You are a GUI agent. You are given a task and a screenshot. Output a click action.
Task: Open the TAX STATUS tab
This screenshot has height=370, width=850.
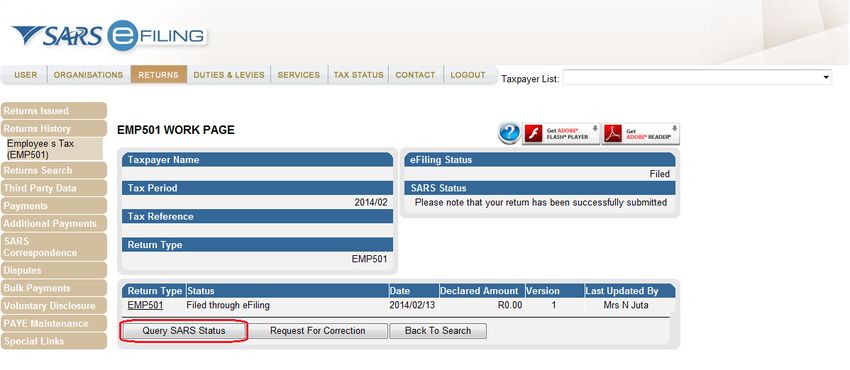coord(358,75)
